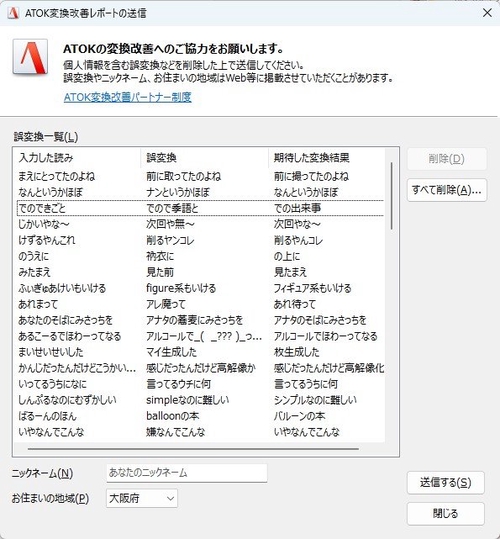Click the 削除(D) button

click(447, 159)
